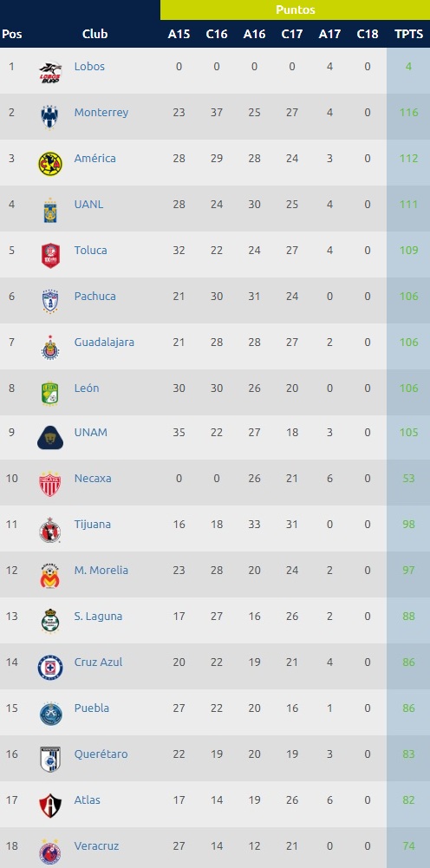The height and width of the screenshot is (868, 430).
Task: Click the Tijuana Xolos crest
Action: pyautogui.click(x=49, y=530)
